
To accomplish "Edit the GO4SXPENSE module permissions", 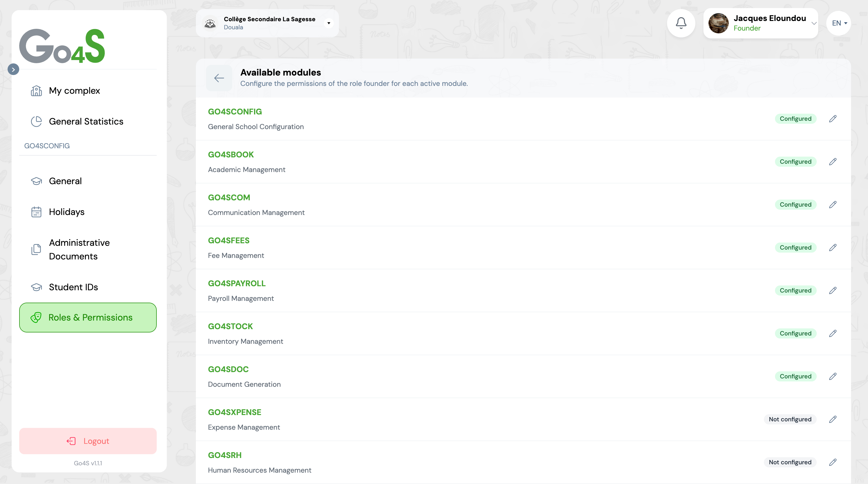I will tap(833, 419).
